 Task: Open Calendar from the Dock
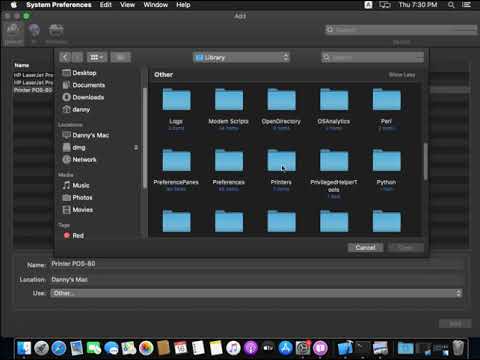[181, 348]
